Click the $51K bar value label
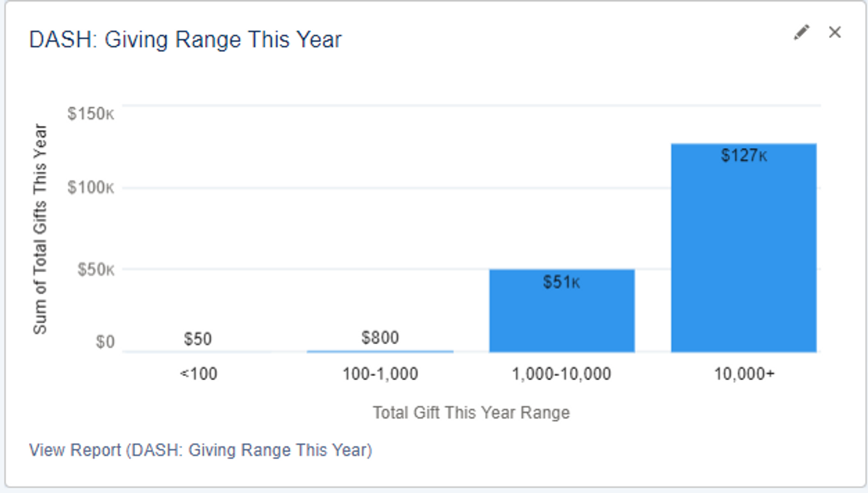This screenshot has height=493, width=868. pos(562,282)
